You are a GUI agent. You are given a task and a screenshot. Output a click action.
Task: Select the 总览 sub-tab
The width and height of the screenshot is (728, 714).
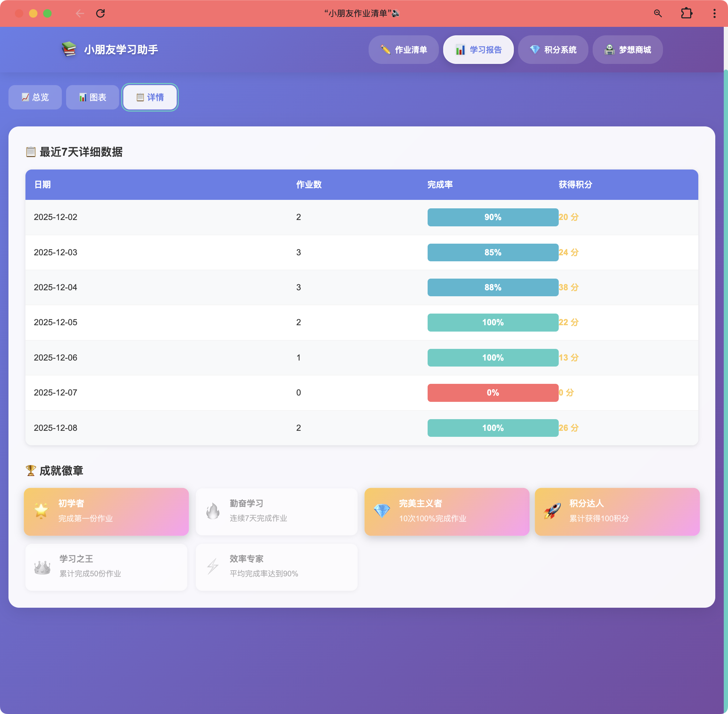(x=35, y=97)
